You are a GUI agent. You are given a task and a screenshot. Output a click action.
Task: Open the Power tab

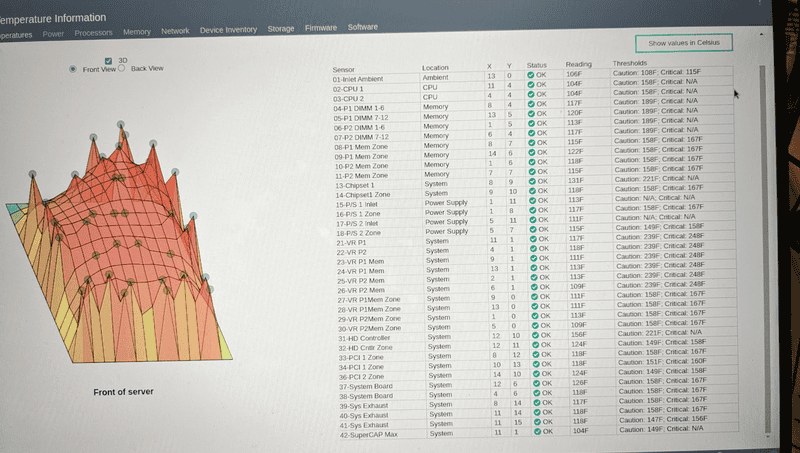coord(53,34)
